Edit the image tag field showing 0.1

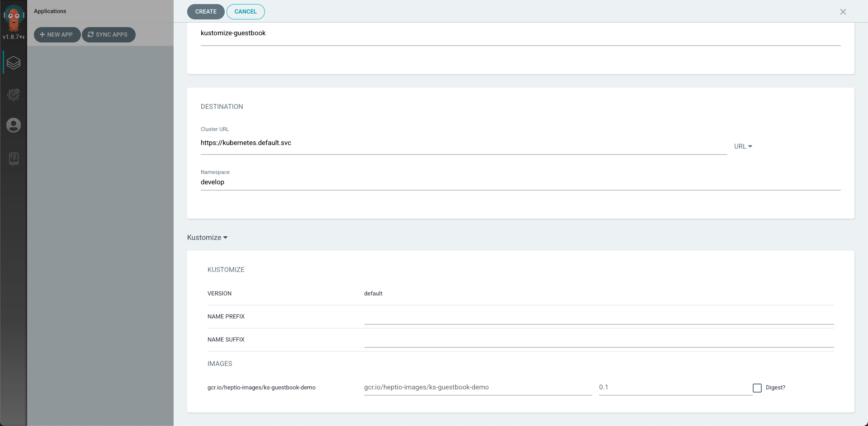coord(675,387)
